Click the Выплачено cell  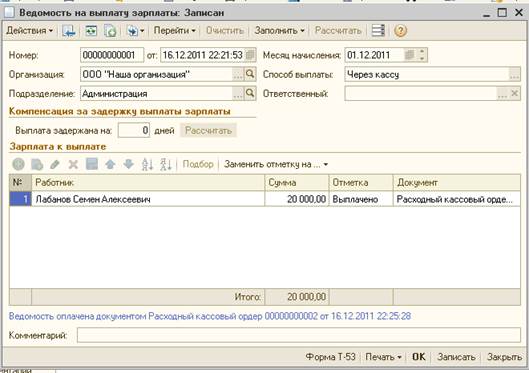pos(361,199)
